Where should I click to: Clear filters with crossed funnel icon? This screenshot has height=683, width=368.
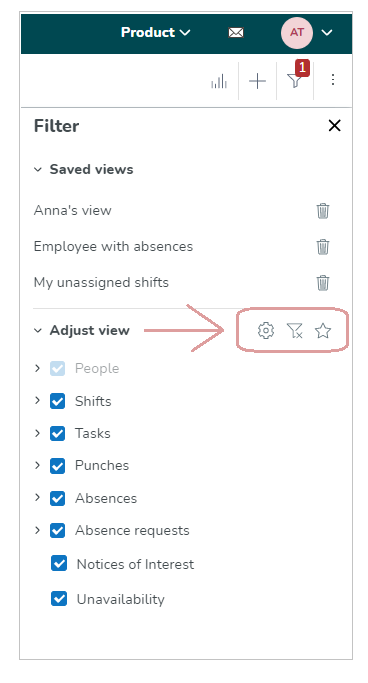[x=295, y=331]
